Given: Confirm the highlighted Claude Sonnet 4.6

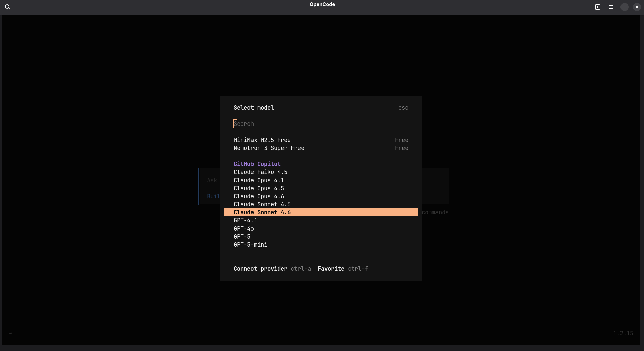Looking at the screenshot, I should pos(262,212).
